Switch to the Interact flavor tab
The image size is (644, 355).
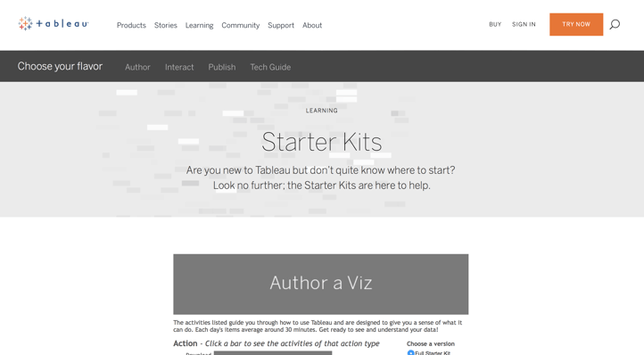coord(179,67)
